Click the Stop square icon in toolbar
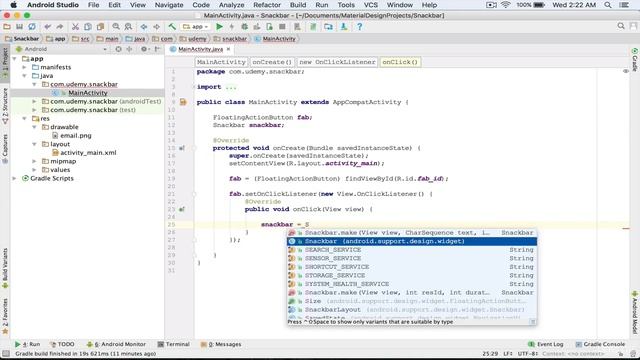Screen dimensions: 640x360 [282, 27]
